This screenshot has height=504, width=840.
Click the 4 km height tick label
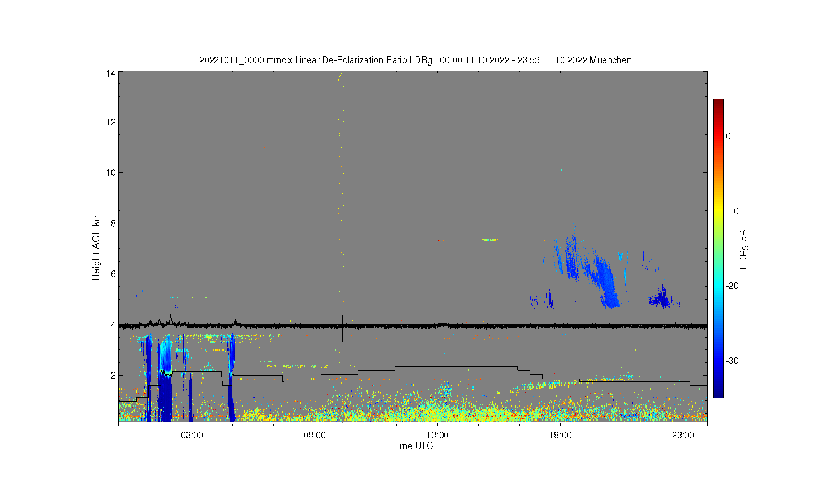113,325
